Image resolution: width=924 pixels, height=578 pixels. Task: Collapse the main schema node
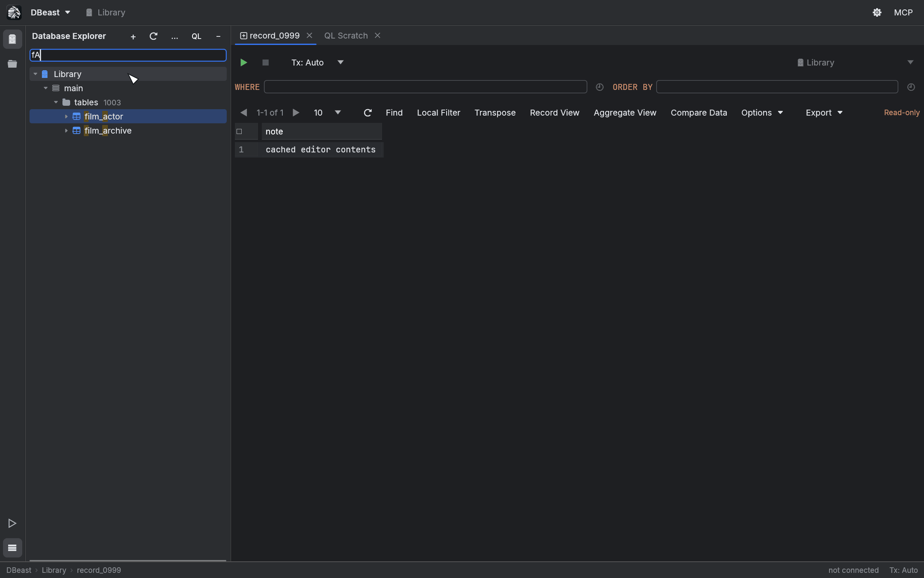coord(46,88)
